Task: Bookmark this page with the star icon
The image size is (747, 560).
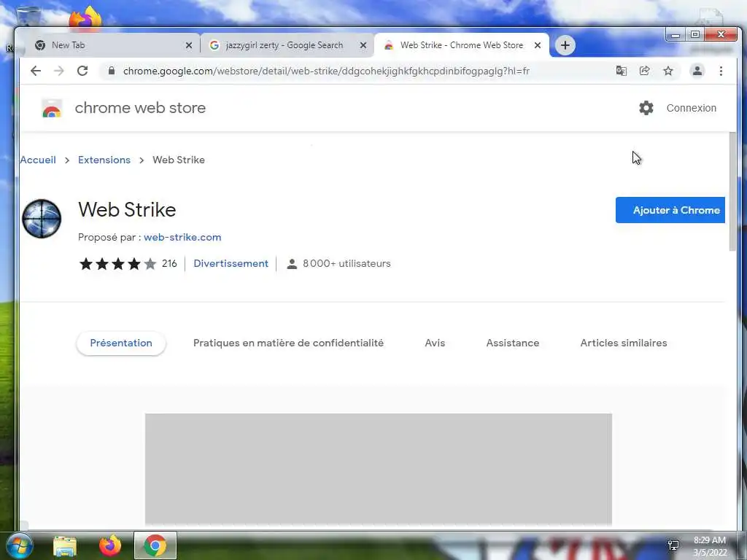Action: (668, 71)
